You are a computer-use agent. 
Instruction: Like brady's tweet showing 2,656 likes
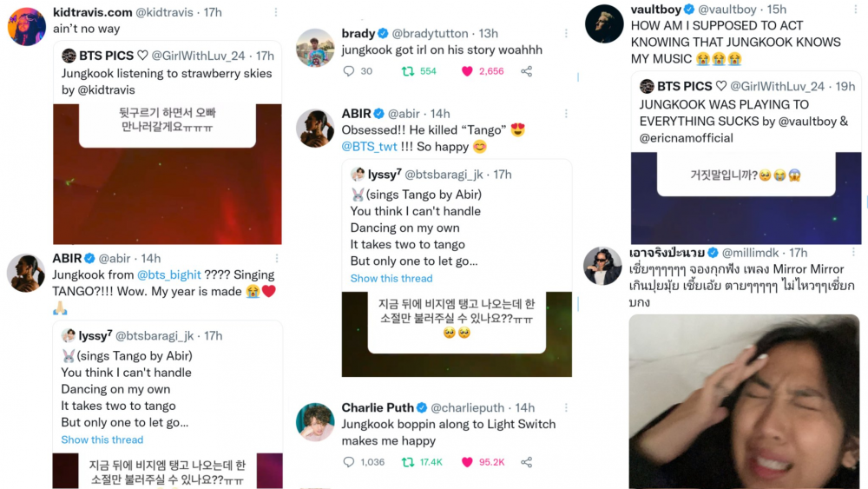point(467,71)
